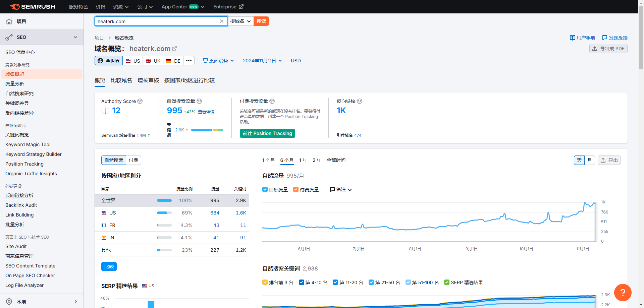Click 自然搜索流量 info icon
The width and height of the screenshot is (644, 308).
[x=199, y=101]
